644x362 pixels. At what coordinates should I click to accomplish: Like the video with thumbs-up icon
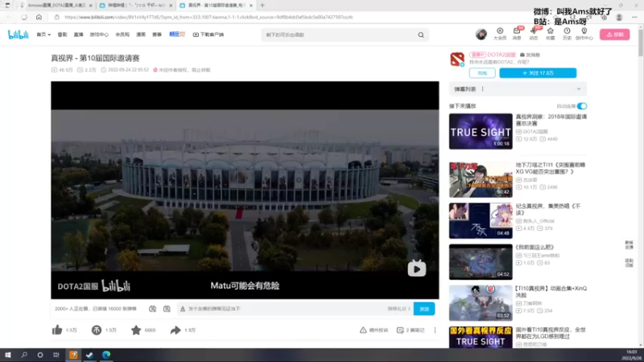pos(57,330)
